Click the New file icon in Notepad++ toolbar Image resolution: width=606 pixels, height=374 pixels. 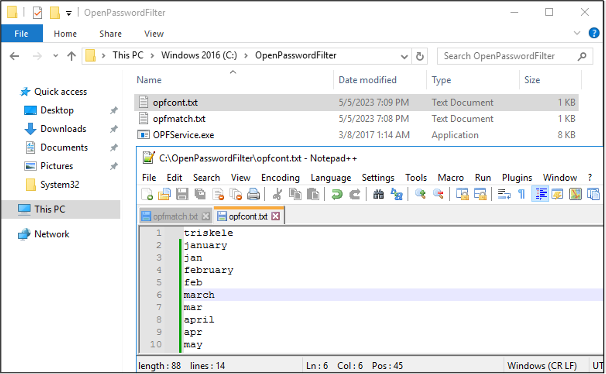[x=147, y=194]
